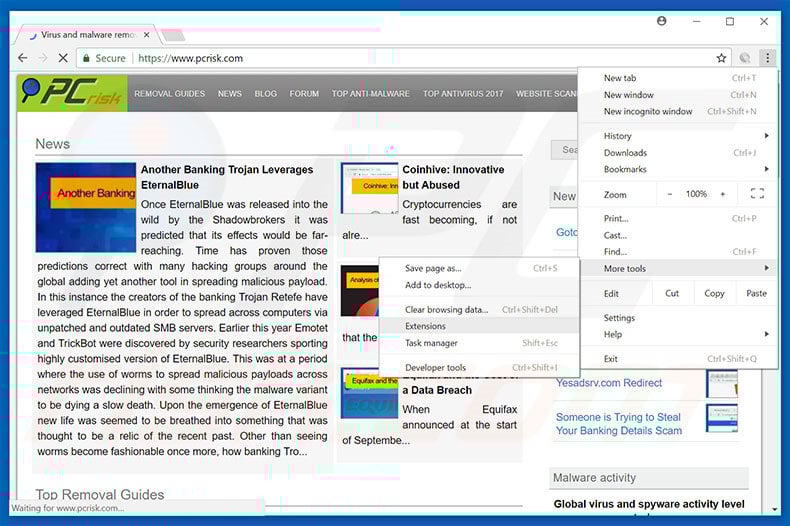Image resolution: width=790 pixels, height=526 pixels.
Task: Expand the Bookmarks submenu
Action: coord(678,169)
